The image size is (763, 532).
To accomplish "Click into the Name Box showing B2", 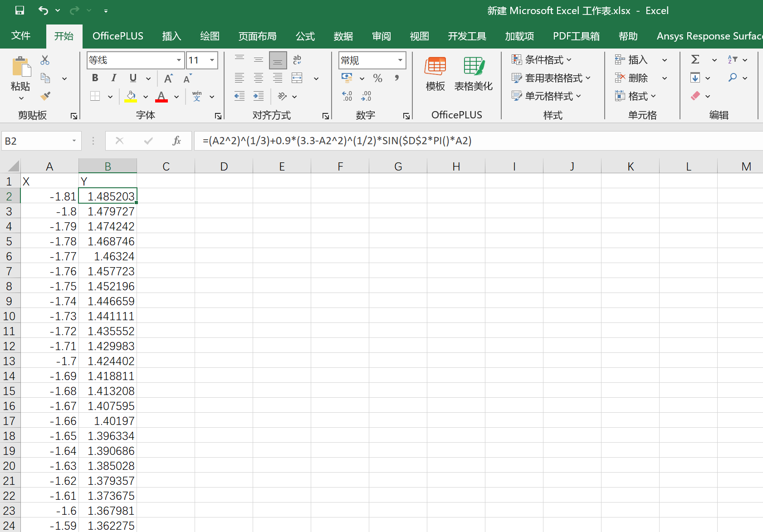I will tap(36, 141).
